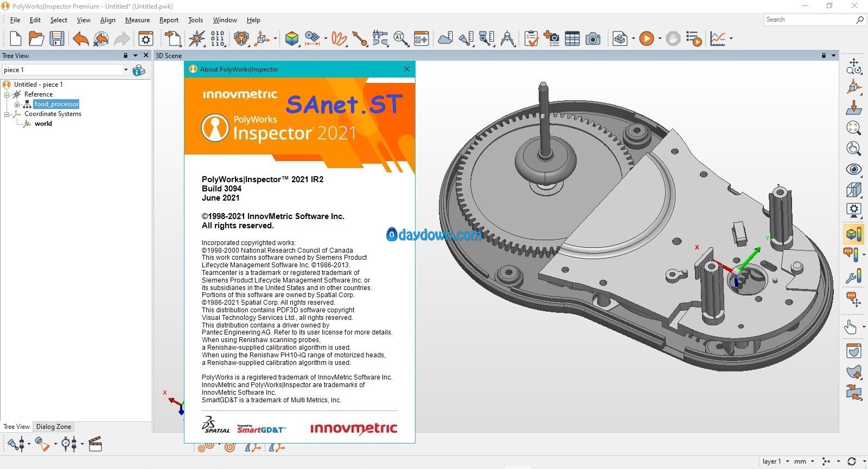The height and width of the screenshot is (469, 868).
Task: Select the orange 3D cube view icon
Action: point(241,38)
